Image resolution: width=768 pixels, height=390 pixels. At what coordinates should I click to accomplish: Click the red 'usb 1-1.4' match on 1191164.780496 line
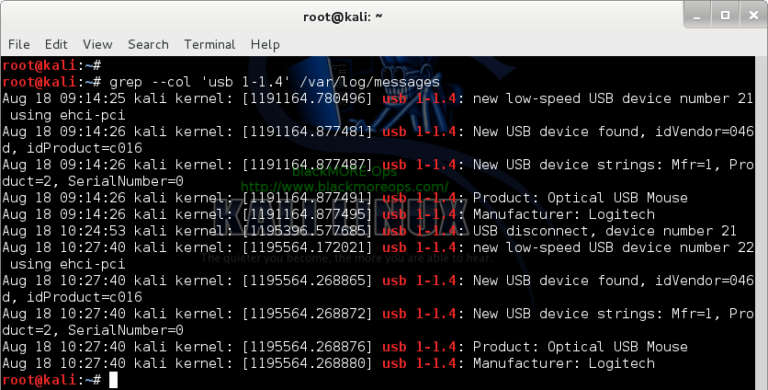(x=419, y=98)
